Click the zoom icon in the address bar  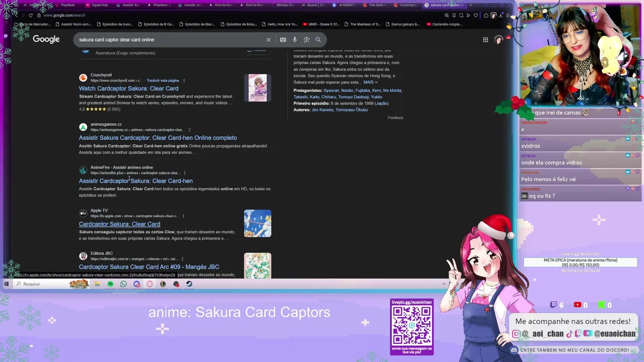click(447, 15)
